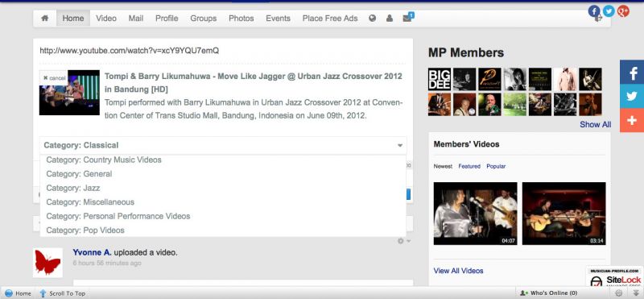Viewport: 644px width, 299px height.
Task: Click the round Twitter icon in the header
Action: pyautogui.click(x=609, y=11)
